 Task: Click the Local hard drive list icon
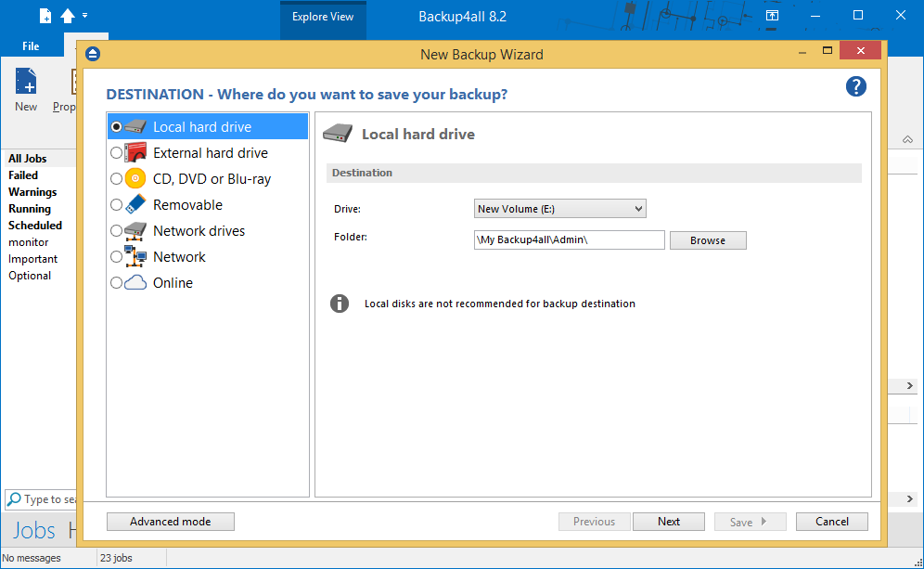click(135, 127)
